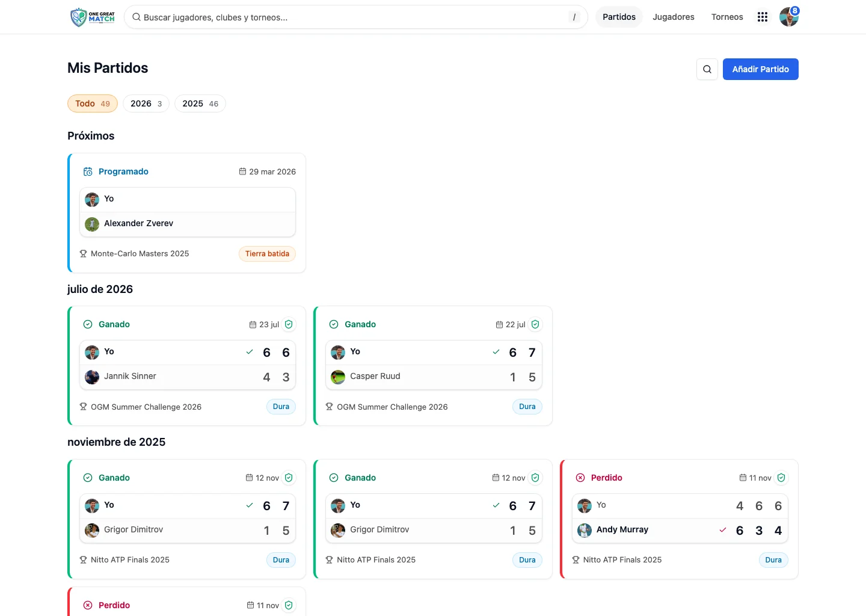Image resolution: width=866 pixels, height=616 pixels.
Task: Select the Todo 49 filter
Action: pos(93,103)
